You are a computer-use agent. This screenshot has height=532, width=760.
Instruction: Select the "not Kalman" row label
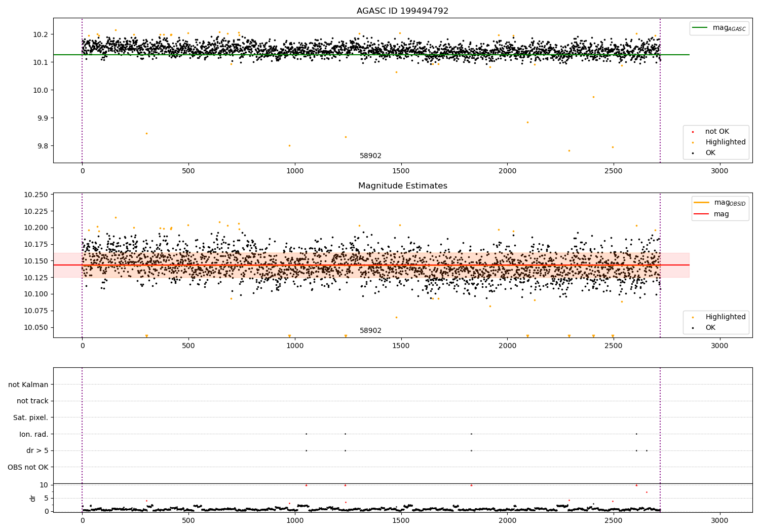(x=28, y=385)
